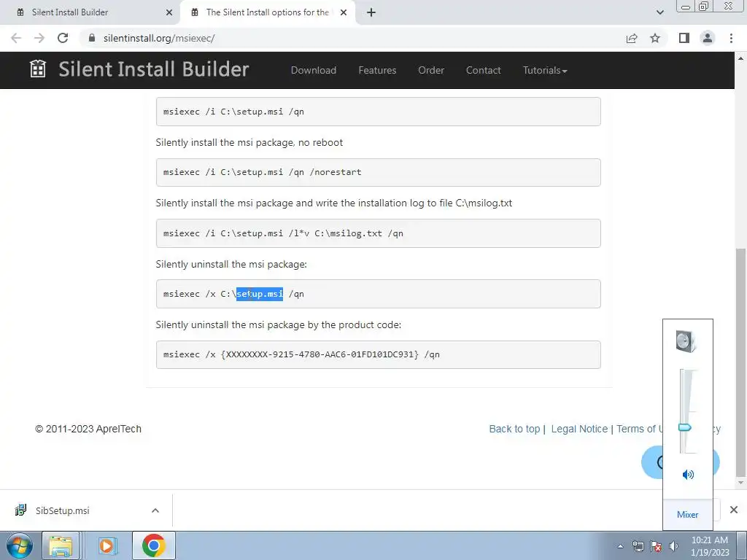Expand SibSetup.msi download options chevron
Image resolution: width=747 pixels, height=560 pixels.
[155, 510]
